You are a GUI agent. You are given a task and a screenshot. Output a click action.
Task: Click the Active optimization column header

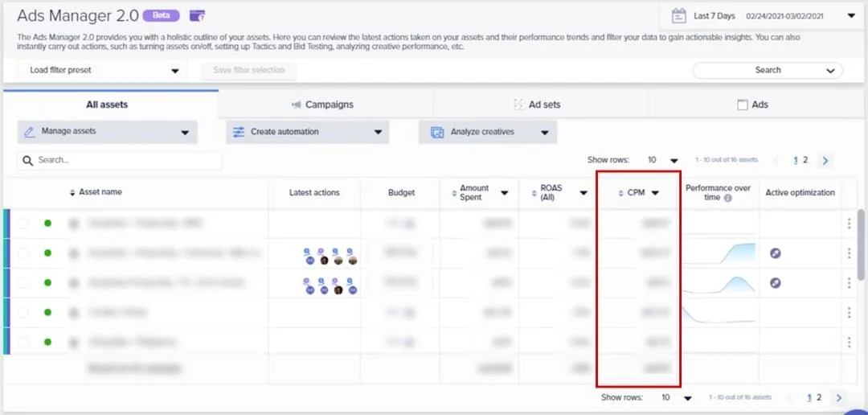(x=800, y=193)
